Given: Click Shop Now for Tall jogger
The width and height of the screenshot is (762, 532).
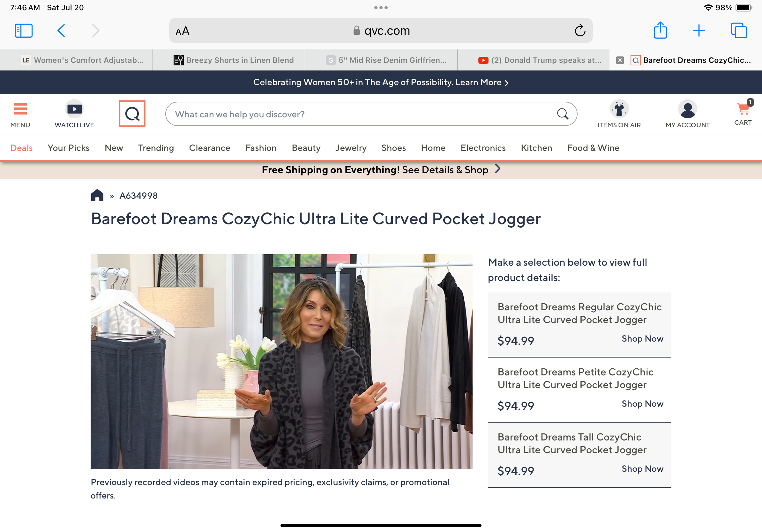Looking at the screenshot, I should pyautogui.click(x=642, y=469).
